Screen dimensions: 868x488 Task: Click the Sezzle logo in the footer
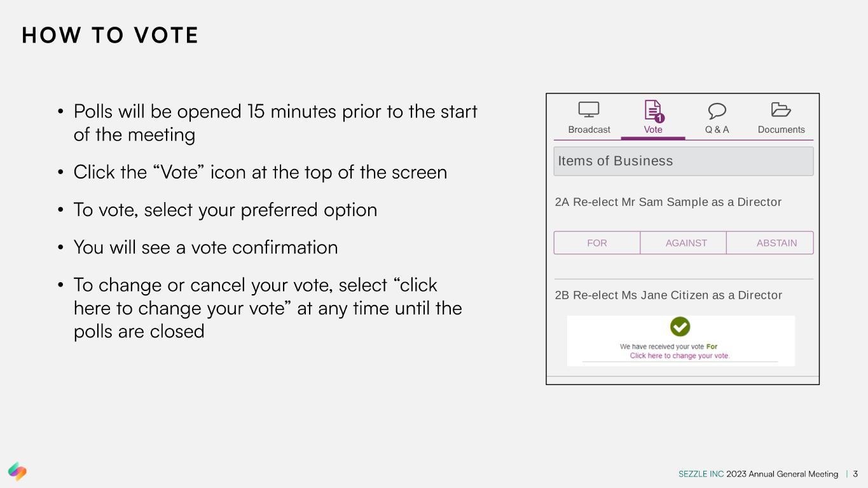click(17, 471)
